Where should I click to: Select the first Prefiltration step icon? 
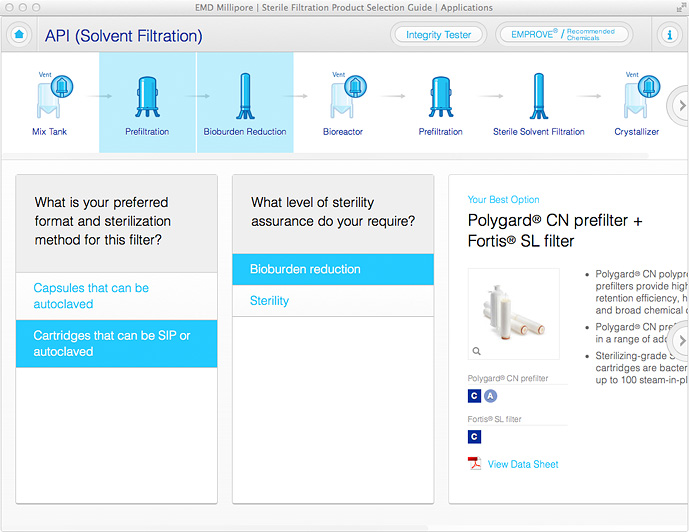pyautogui.click(x=147, y=97)
